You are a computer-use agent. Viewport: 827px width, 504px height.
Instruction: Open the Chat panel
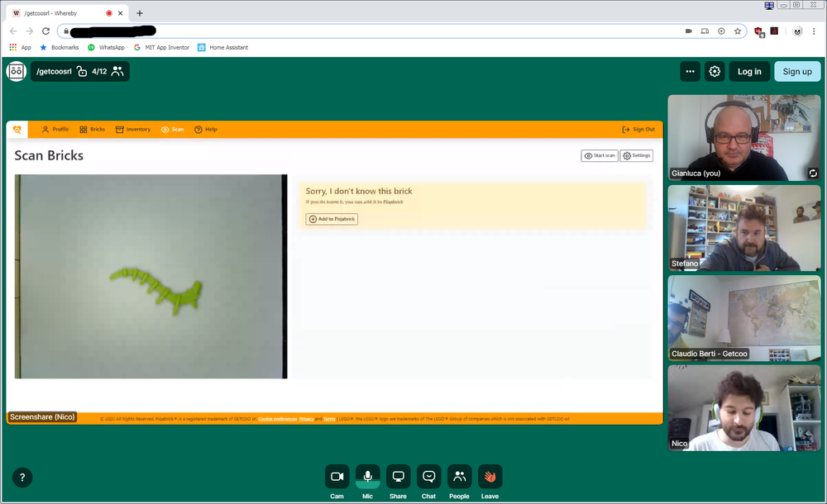click(428, 477)
